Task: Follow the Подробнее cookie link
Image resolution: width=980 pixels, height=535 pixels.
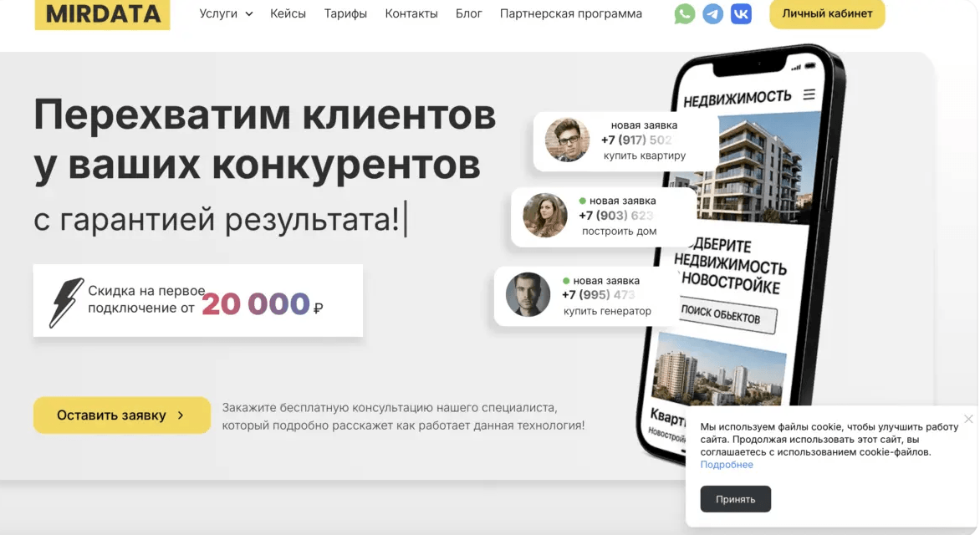Action: (727, 465)
